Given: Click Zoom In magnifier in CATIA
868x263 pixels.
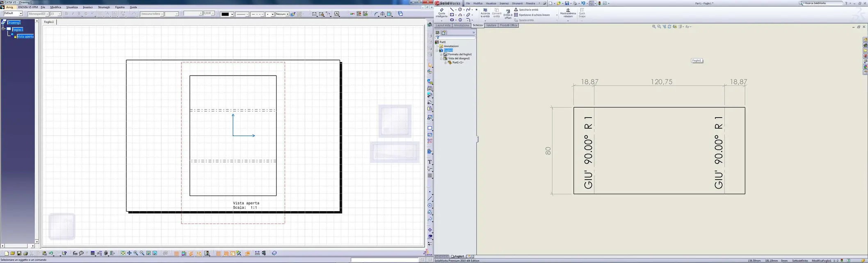Looking at the screenshot, I should [136, 253].
